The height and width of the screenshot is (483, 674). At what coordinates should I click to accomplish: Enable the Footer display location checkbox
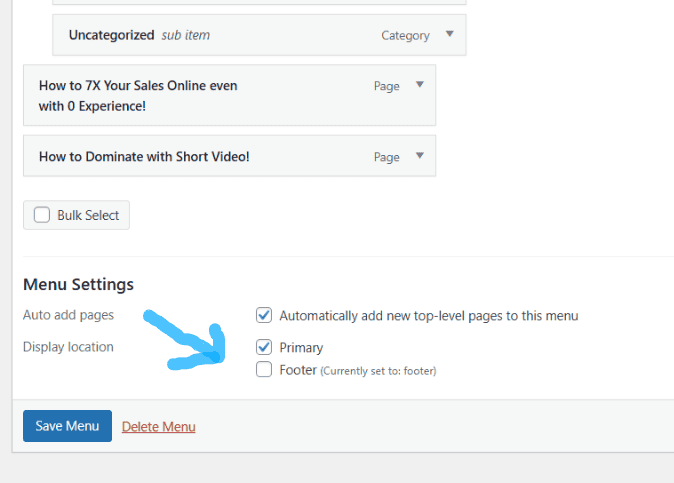point(264,369)
